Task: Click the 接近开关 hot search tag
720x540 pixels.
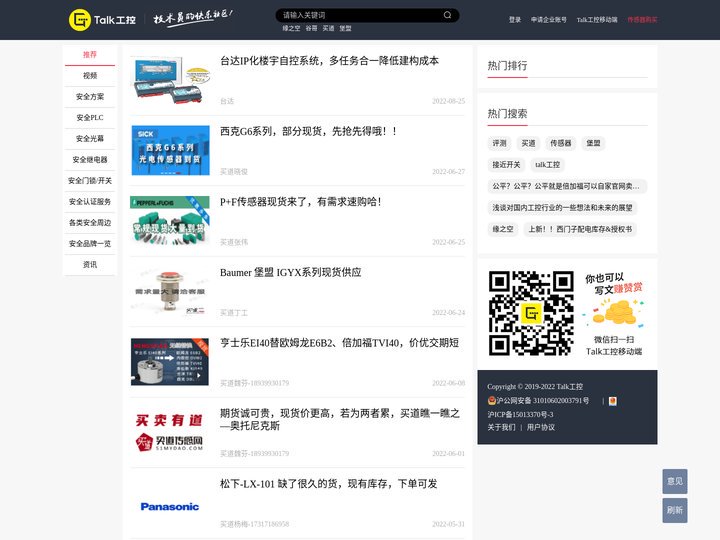Action: (506, 165)
